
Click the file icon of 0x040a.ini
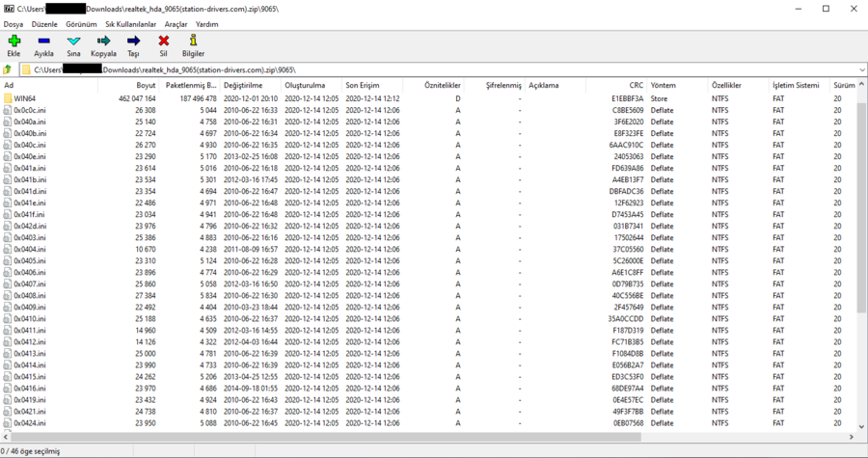pyautogui.click(x=7, y=121)
